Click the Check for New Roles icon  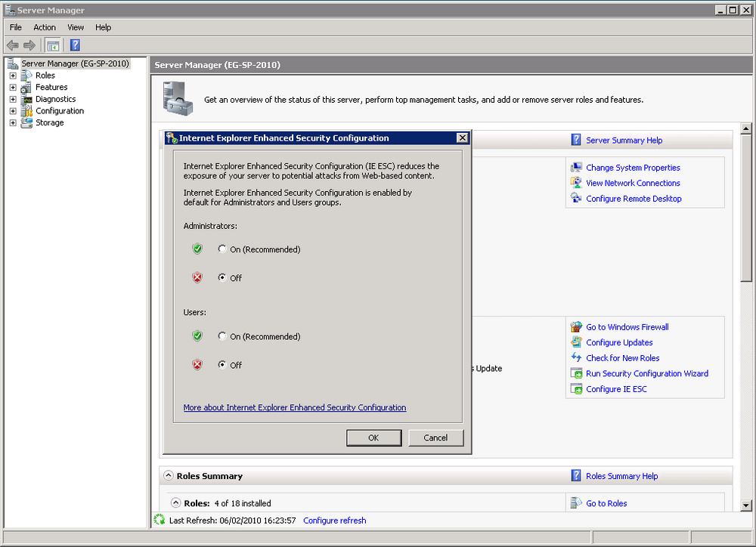[576, 357]
